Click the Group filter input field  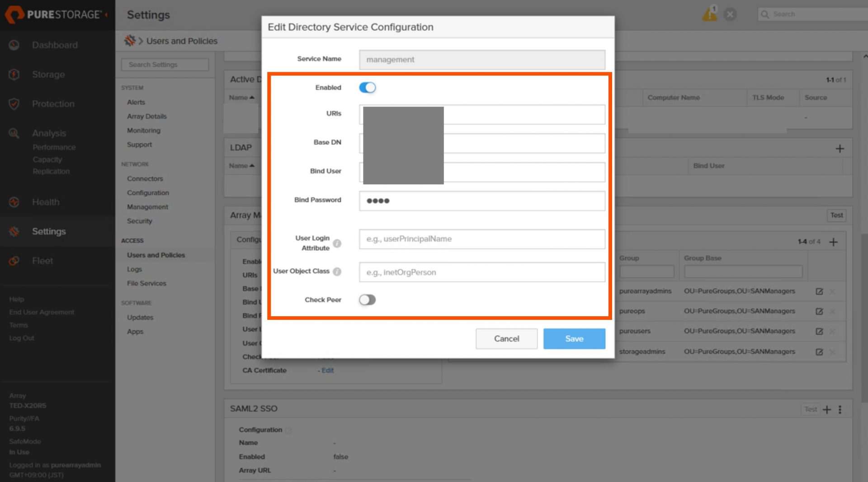click(x=646, y=271)
